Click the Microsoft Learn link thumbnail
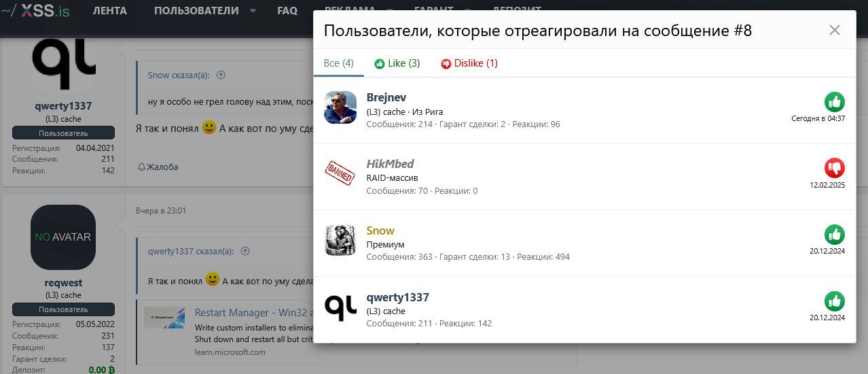This screenshot has width=868, height=374. tap(164, 318)
